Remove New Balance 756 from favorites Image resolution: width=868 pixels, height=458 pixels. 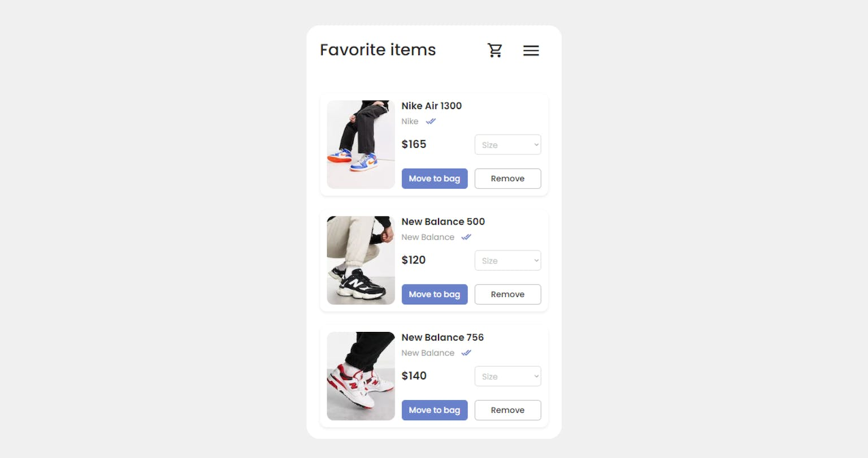[507, 411]
